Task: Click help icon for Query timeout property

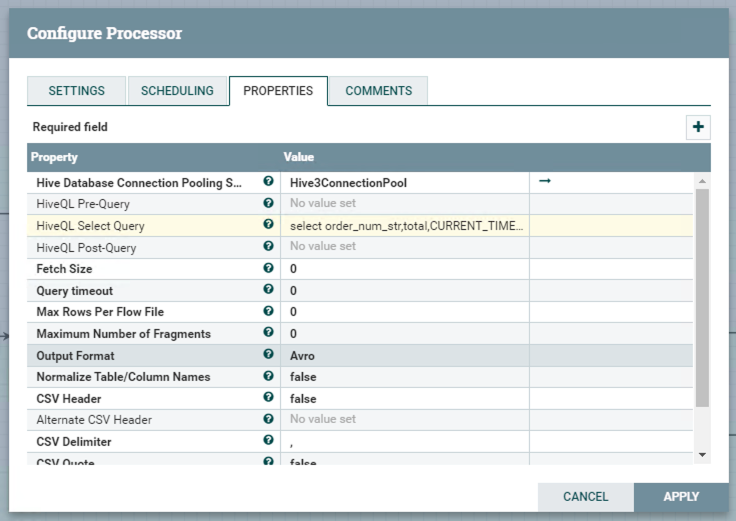Action: 268,290
